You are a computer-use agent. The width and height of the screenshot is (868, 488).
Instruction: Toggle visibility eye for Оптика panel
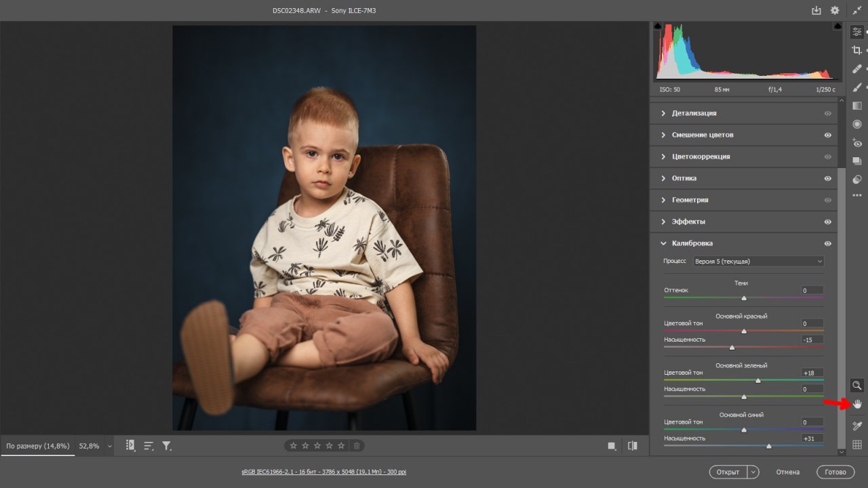tap(827, 178)
